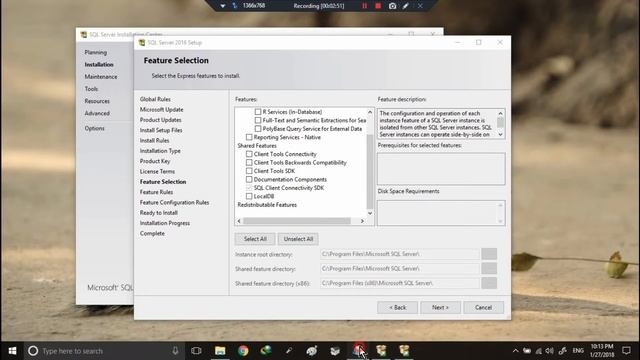Take a screenshot with the camera icon
Viewport: 640px width, 360px height.
coord(392,6)
